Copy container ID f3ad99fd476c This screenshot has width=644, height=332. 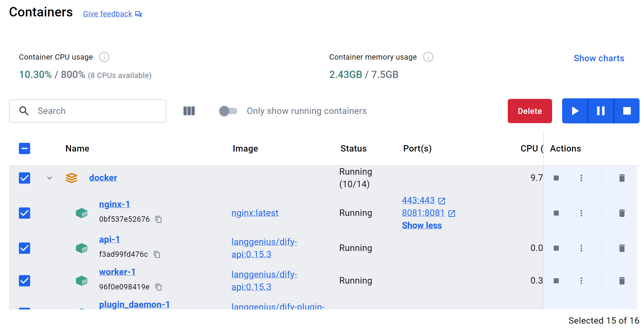(x=157, y=255)
